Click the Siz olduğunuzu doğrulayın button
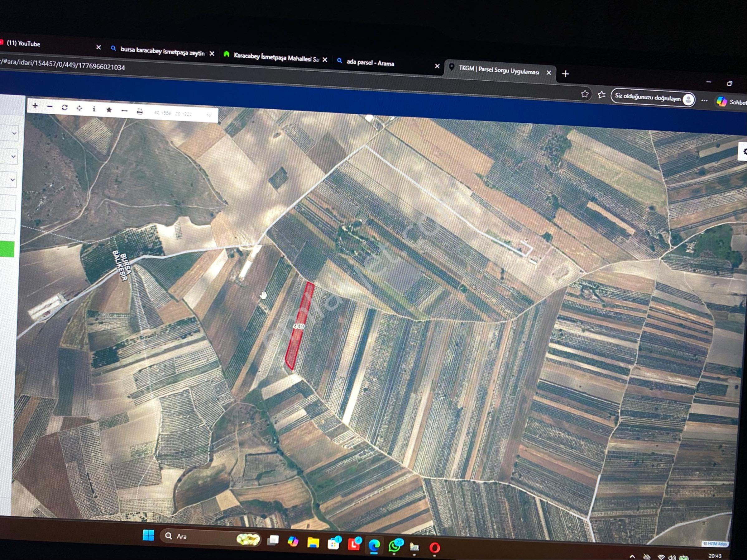Screen dimensions: 747x560 click(x=653, y=98)
